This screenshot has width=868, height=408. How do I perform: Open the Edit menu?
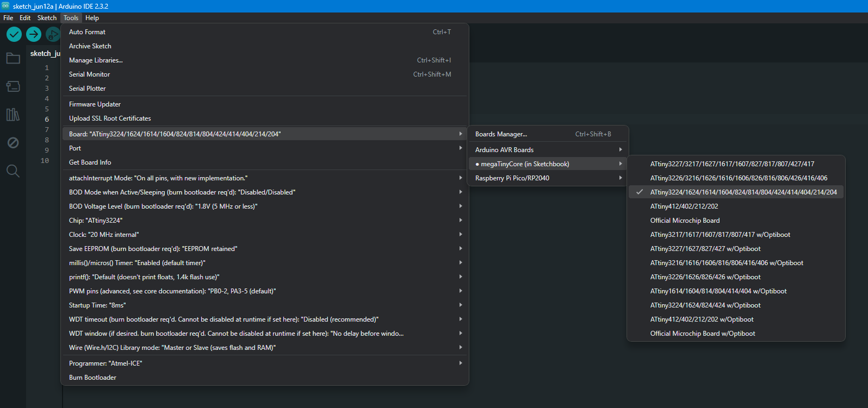click(25, 18)
